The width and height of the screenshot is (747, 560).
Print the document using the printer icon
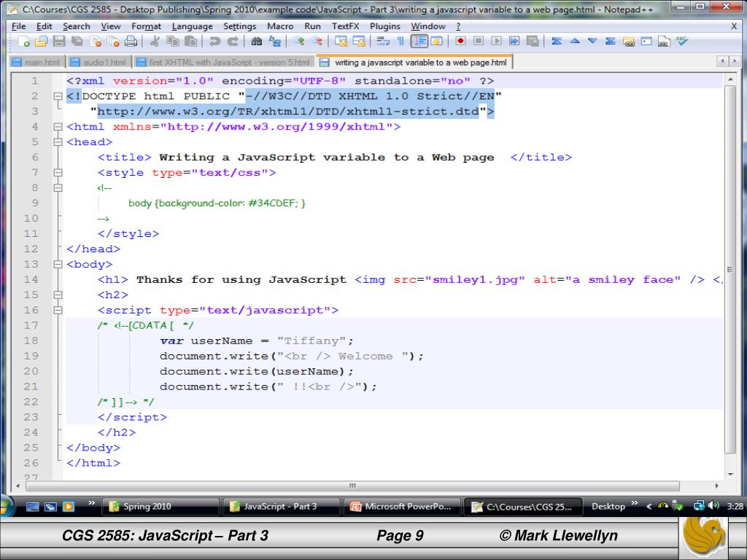(x=131, y=42)
